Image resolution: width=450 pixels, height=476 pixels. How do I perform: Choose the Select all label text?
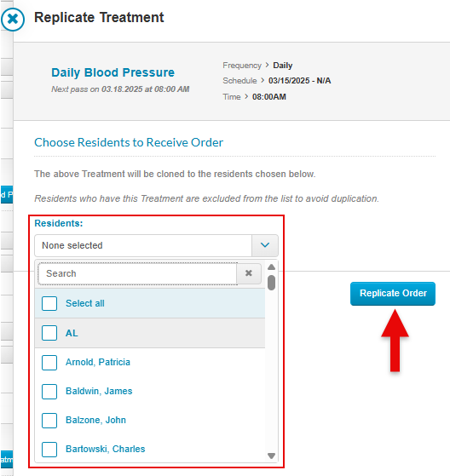(85, 303)
